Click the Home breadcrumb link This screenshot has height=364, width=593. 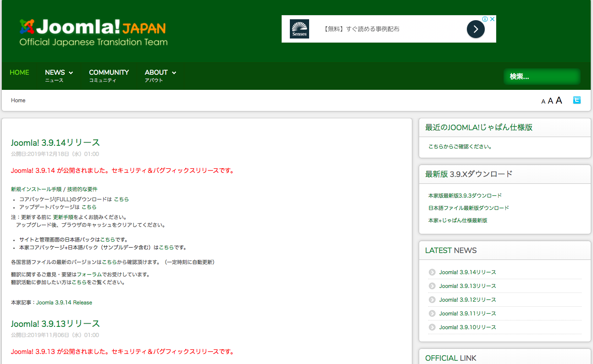pos(18,100)
